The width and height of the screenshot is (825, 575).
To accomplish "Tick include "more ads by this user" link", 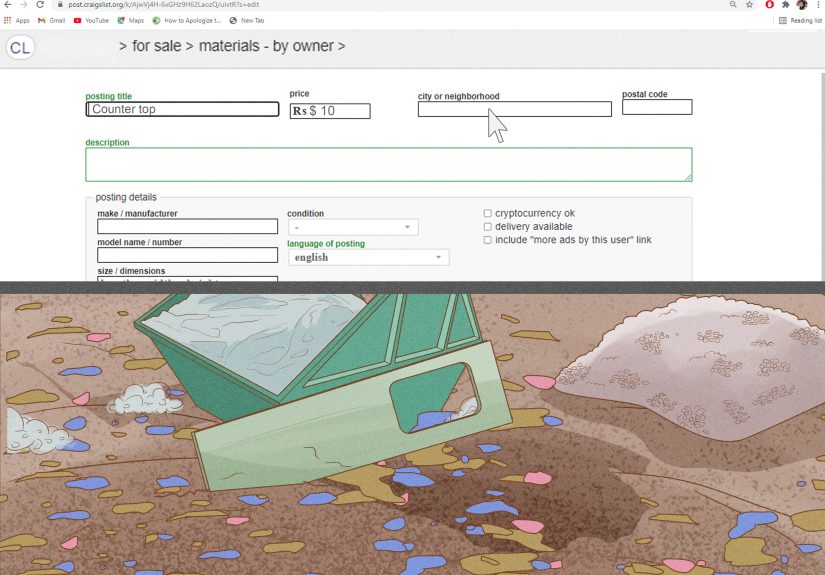I will [488, 240].
